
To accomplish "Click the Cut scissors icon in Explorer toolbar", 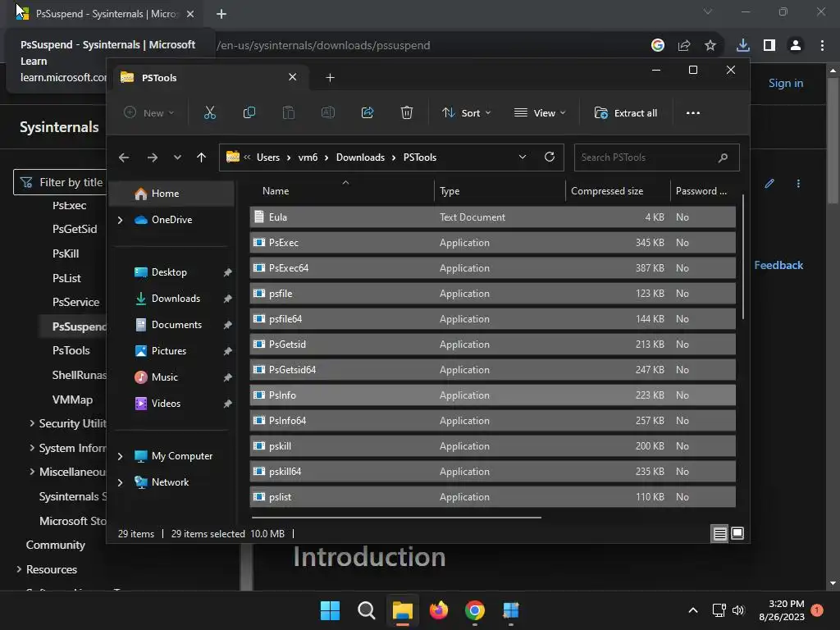I will pyautogui.click(x=209, y=113).
